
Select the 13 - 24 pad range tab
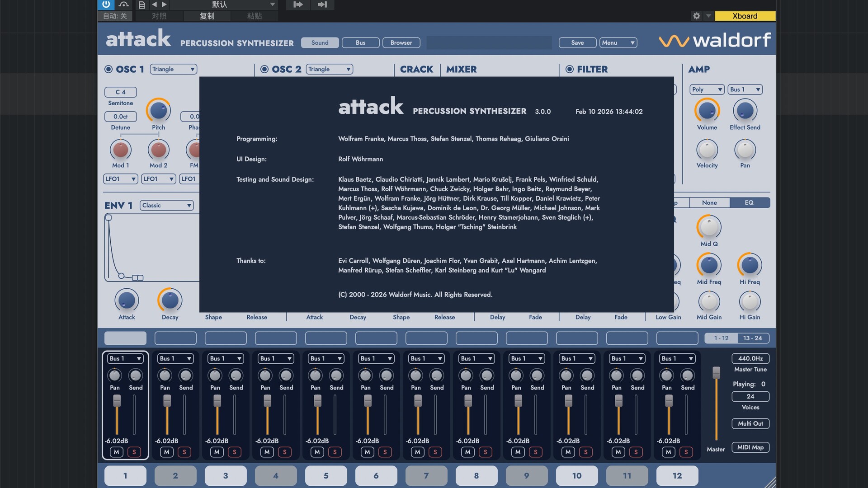pos(752,338)
